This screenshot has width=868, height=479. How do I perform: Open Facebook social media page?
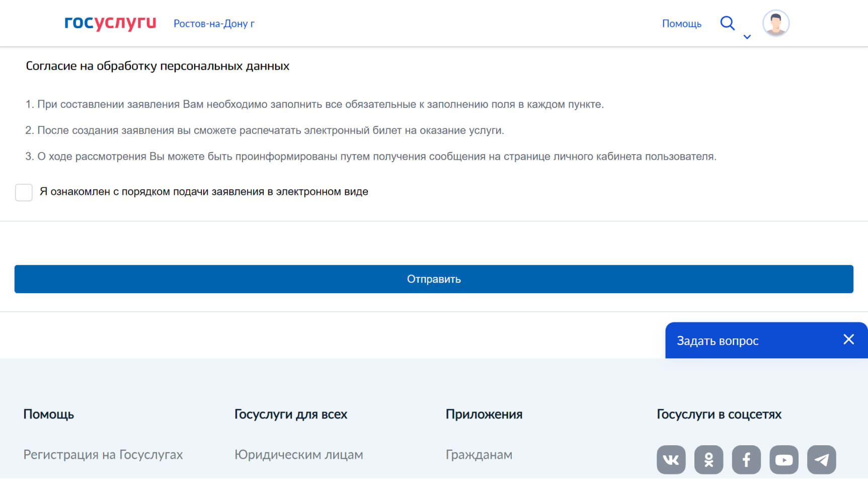click(x=746, y=459)
